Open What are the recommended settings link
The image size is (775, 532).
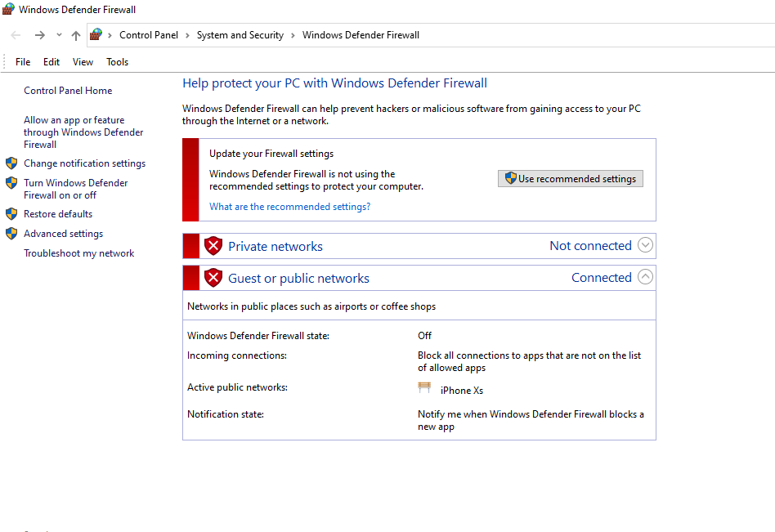tap(289, 207)
